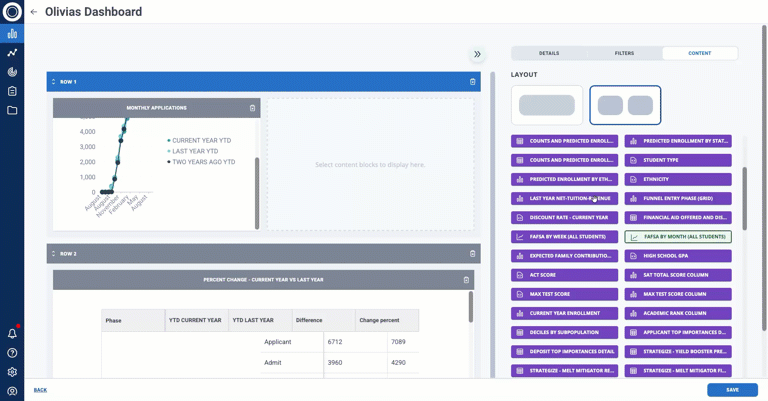Add Strategize - Melt Mitigator Fi... block

click(x=678, y=370)
